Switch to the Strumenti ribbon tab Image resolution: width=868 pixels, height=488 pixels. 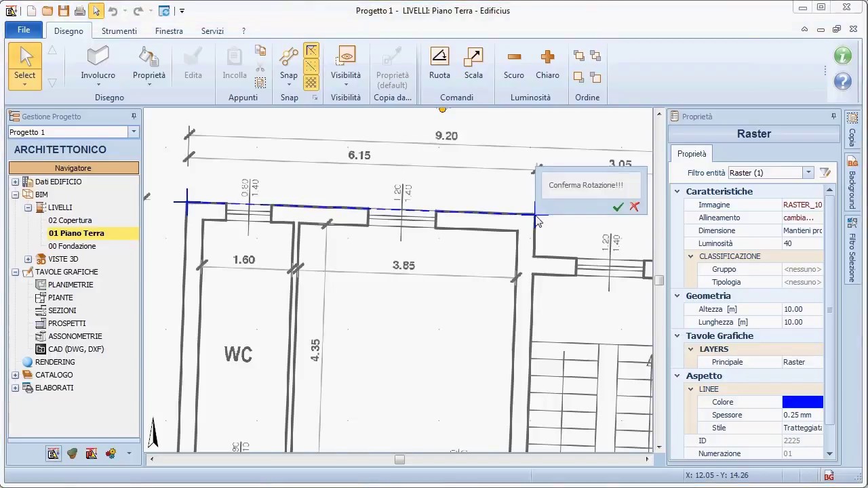119,31
